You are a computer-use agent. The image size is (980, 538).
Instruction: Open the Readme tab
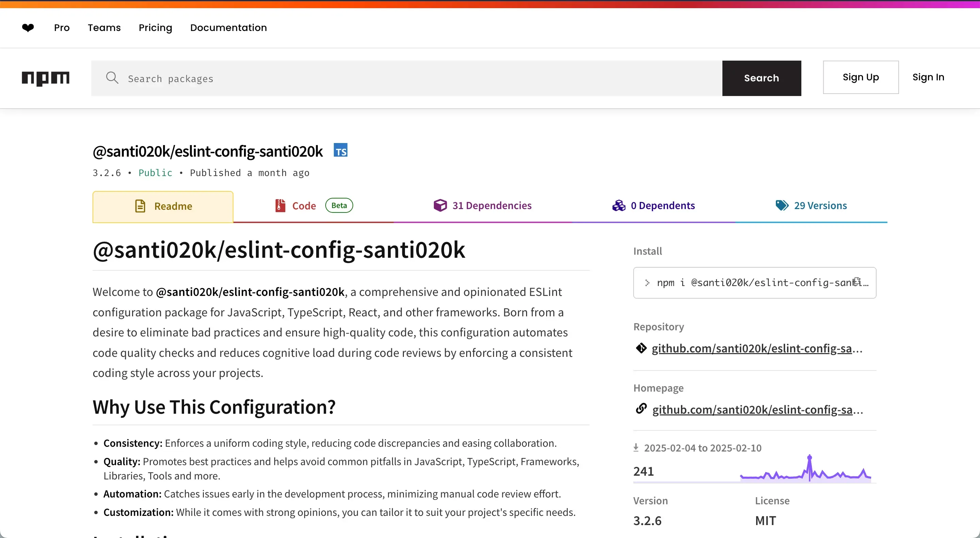(163, 206)
